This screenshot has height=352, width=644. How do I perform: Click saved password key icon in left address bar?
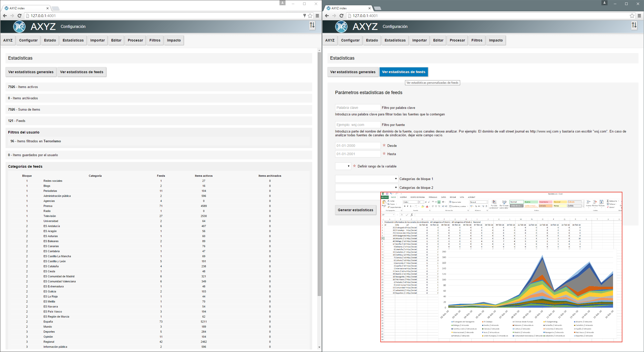tap(304, 16)
